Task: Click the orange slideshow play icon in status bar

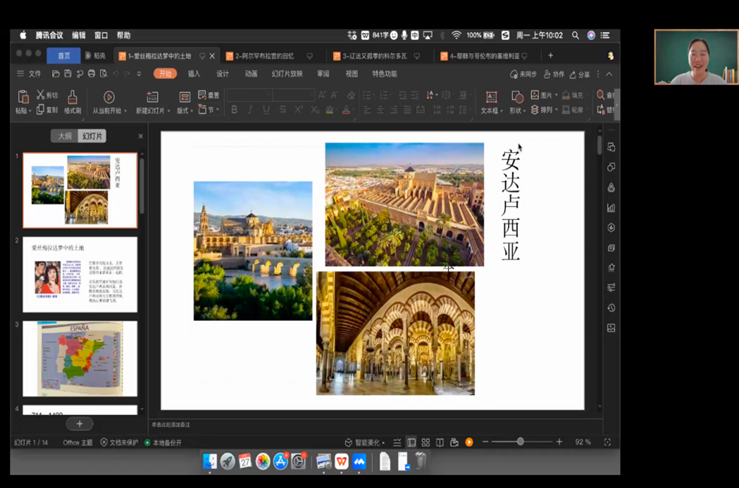Action: coord(469,442)
